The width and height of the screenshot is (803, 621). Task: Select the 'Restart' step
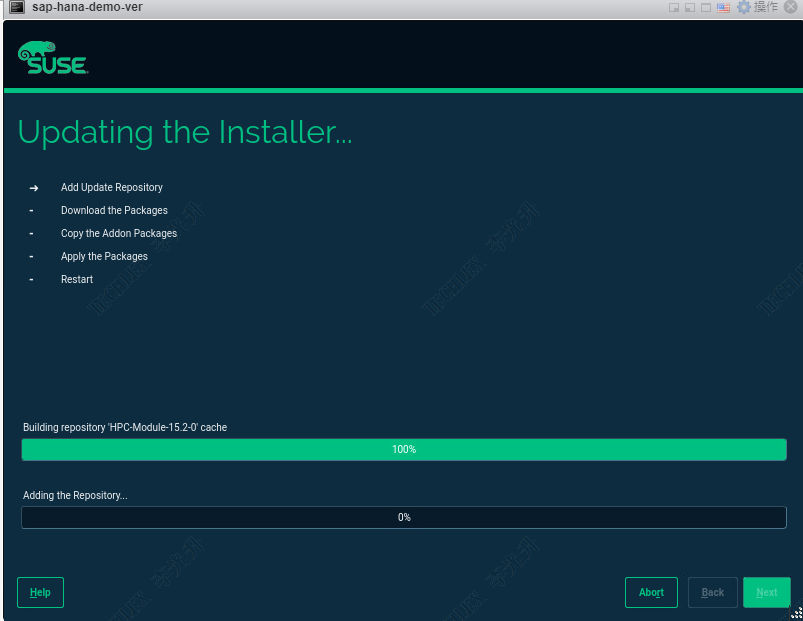tap(77, 280)
